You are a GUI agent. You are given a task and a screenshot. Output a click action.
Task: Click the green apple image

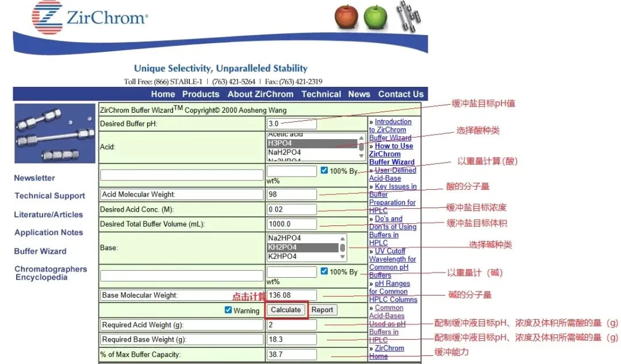point(375,17)
